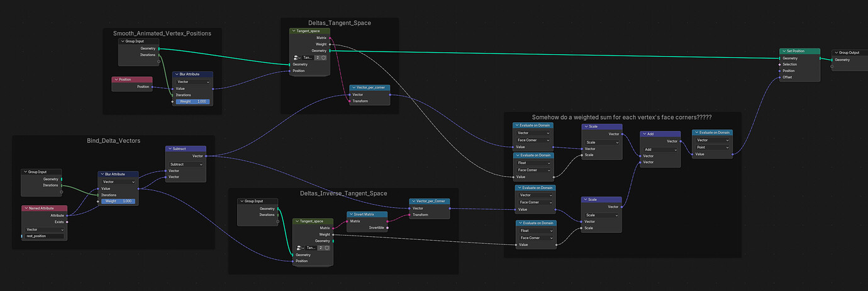Collapse the Vector_per_Corner node in Deltas_Inverse_Tangent_Space frame

pyautogui.click(x=413, y=202)
